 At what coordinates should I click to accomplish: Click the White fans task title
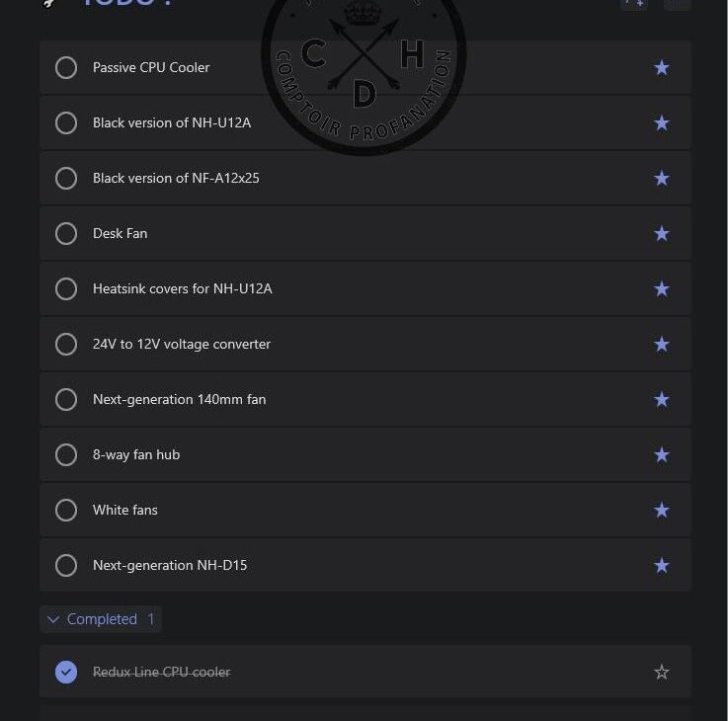pyautogui.click(x=125, y=511)
